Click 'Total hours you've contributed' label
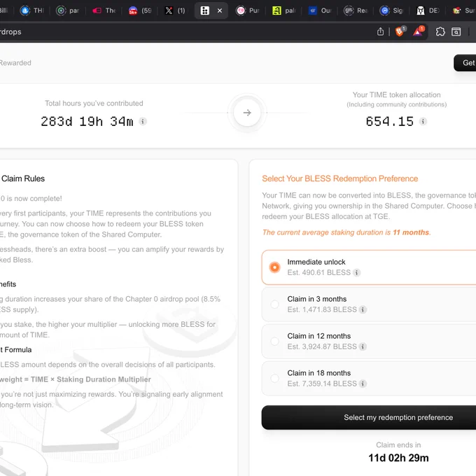The width and height of the screenshot is (476, 476). tap(94, 103)
